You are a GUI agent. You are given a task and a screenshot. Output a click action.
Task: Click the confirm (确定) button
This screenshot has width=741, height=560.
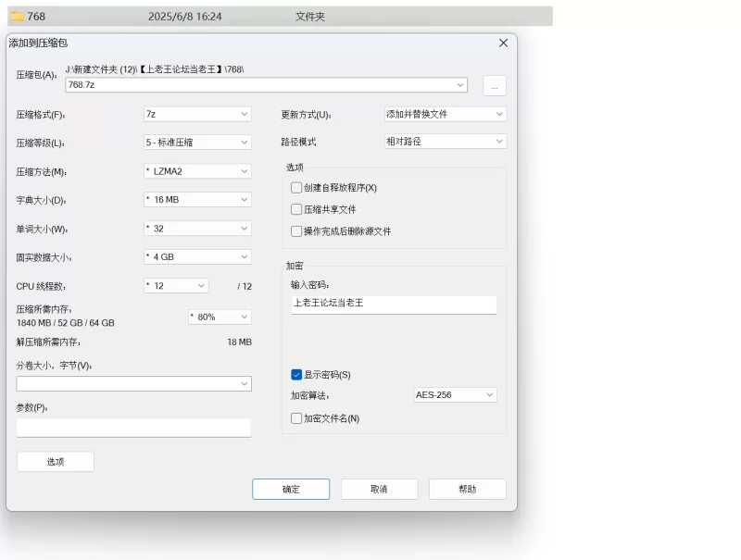tap(291, 489)
